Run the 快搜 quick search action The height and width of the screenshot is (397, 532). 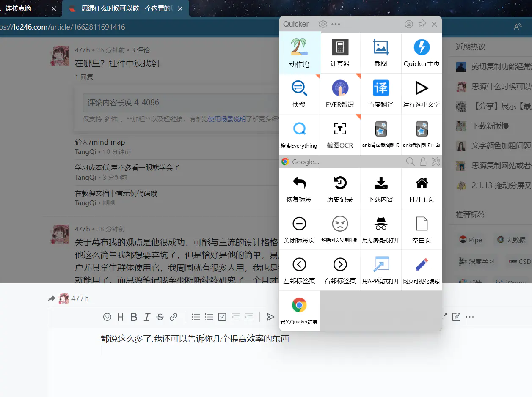[x=300, y=94]
